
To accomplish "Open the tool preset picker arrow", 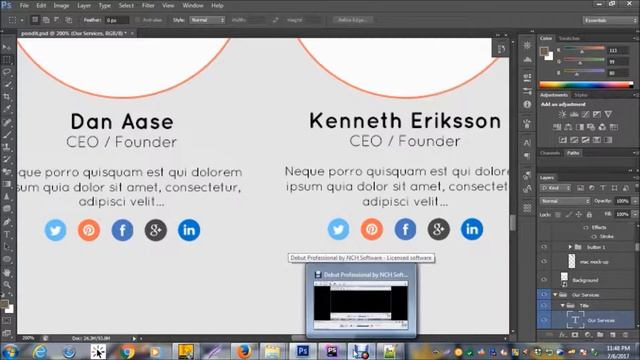I will point(22,20).
